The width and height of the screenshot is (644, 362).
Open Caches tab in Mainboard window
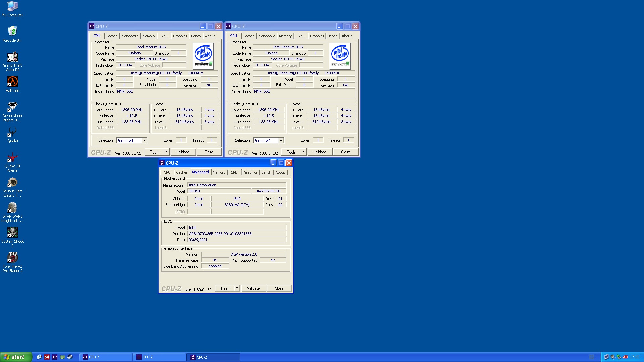click(182, 172)
